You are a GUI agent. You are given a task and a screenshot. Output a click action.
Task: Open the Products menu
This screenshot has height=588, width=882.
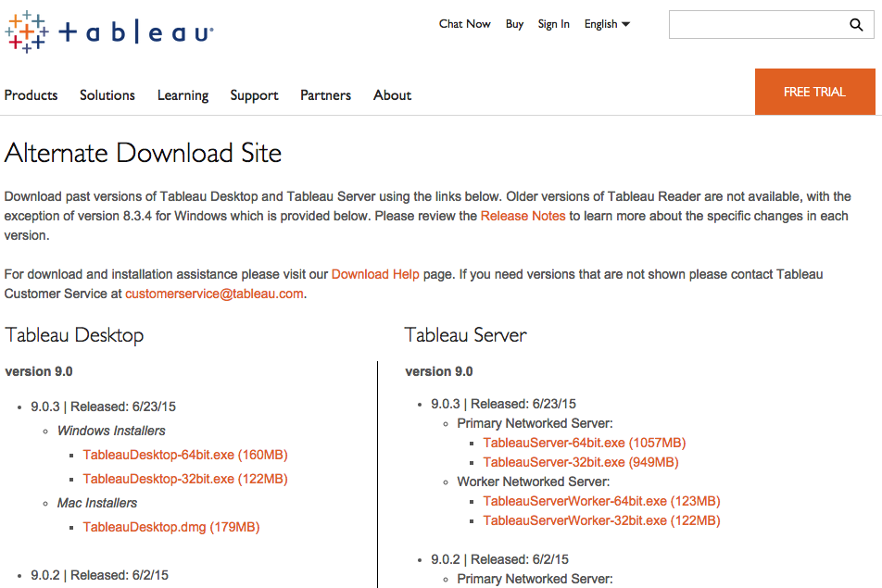pos(31,95)
